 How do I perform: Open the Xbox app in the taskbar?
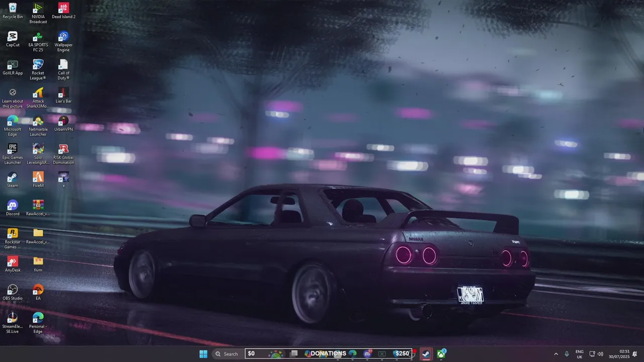[x=441, y=354]
